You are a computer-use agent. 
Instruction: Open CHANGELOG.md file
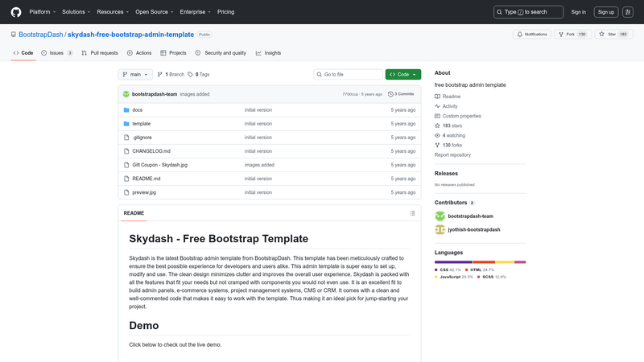[x=151, y=151]
